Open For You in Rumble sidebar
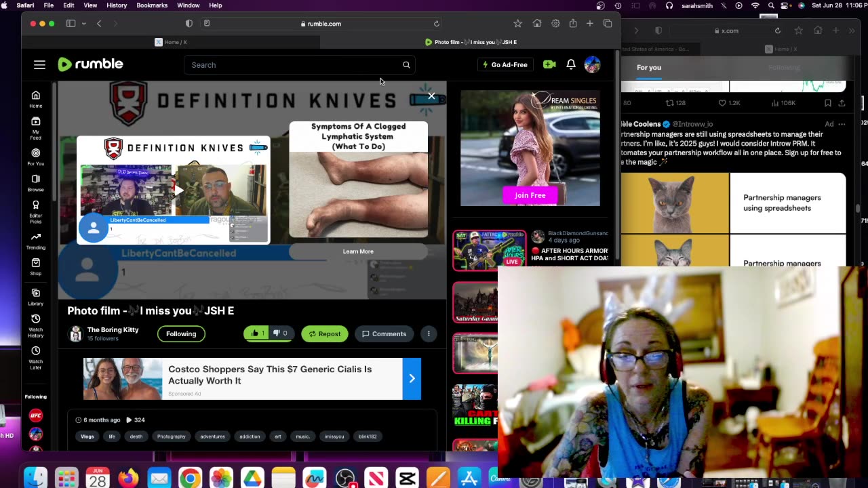 [36, 157]
